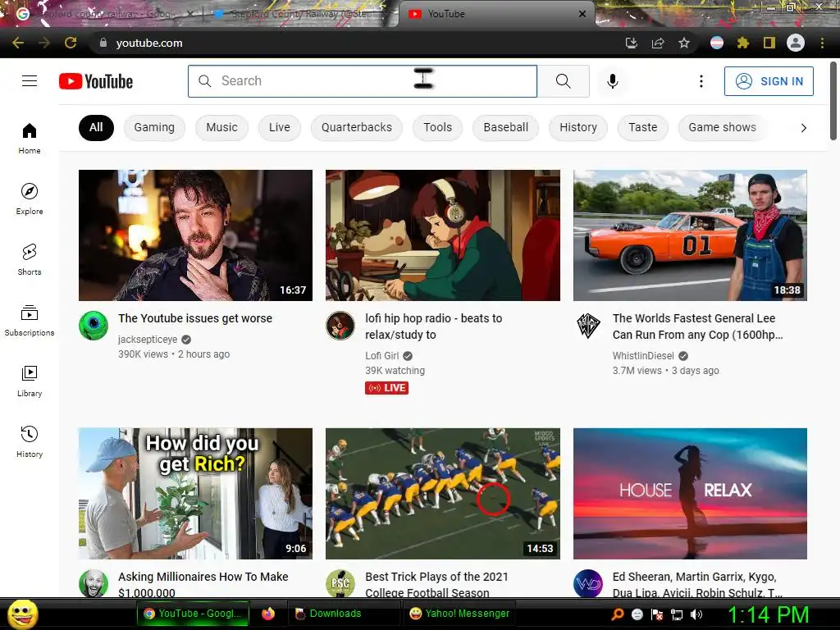Open the extensions puzzle-piece icon

click(743, 43)
